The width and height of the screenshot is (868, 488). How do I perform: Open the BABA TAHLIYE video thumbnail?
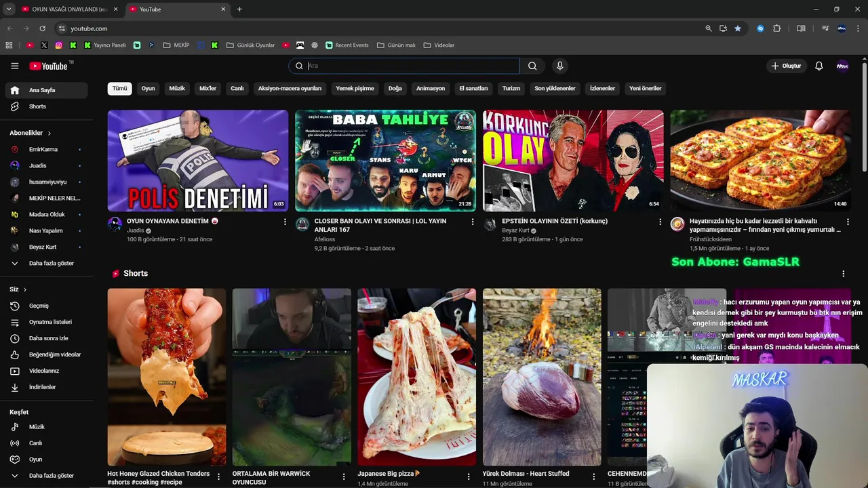click(385, 161)
